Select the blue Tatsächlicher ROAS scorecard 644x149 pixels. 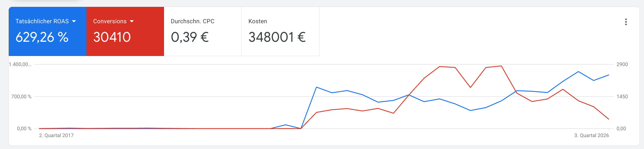[47, 31]
